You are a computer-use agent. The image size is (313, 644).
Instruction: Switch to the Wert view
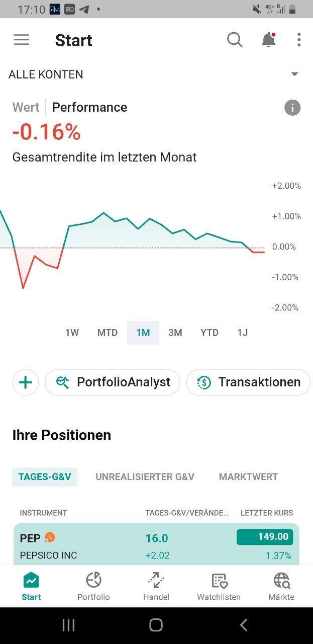(26, 107)
